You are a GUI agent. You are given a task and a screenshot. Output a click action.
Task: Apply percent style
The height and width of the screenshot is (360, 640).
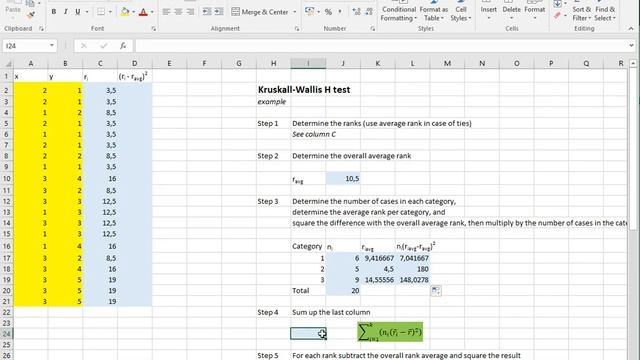(x=328, y=12)
